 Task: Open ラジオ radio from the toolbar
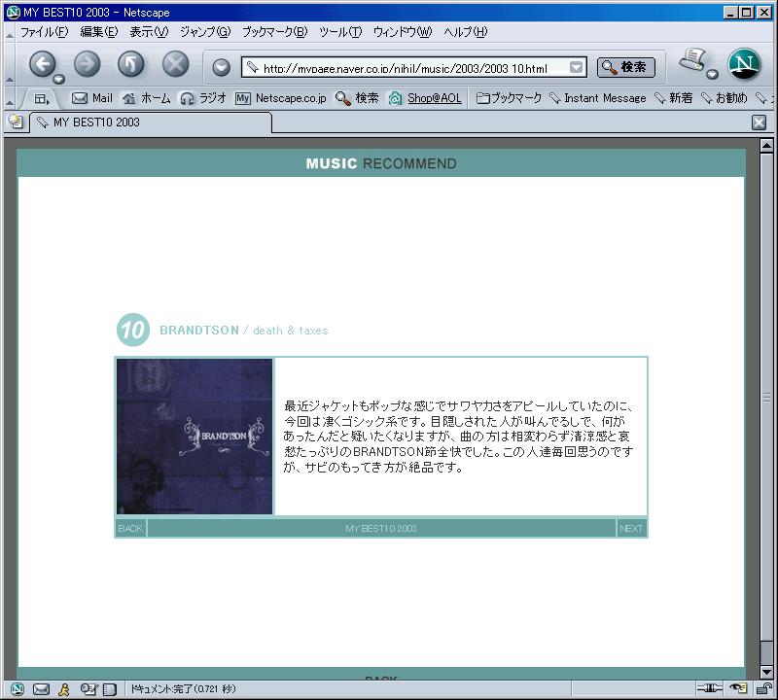coord(203,98)
